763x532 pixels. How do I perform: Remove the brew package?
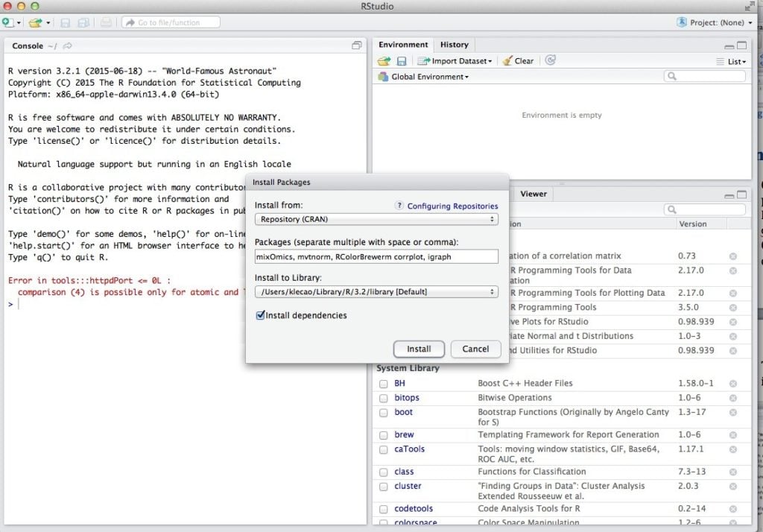[733, 435]
